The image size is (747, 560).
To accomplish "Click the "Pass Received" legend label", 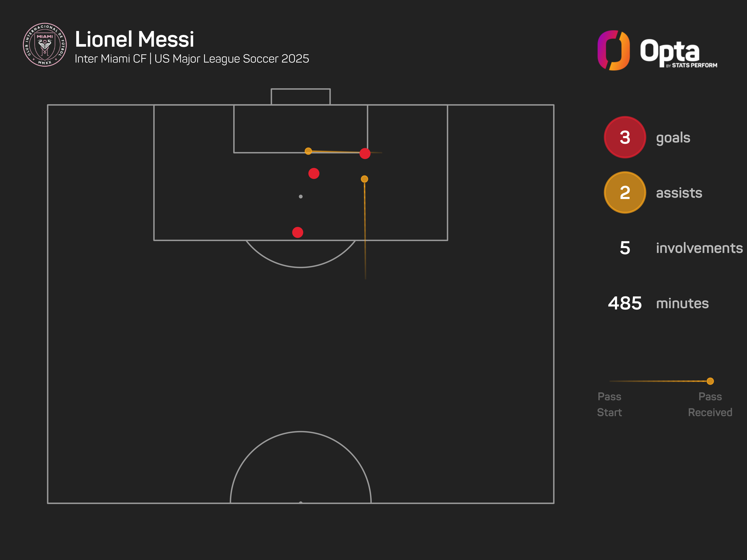I will click(710, 404).
